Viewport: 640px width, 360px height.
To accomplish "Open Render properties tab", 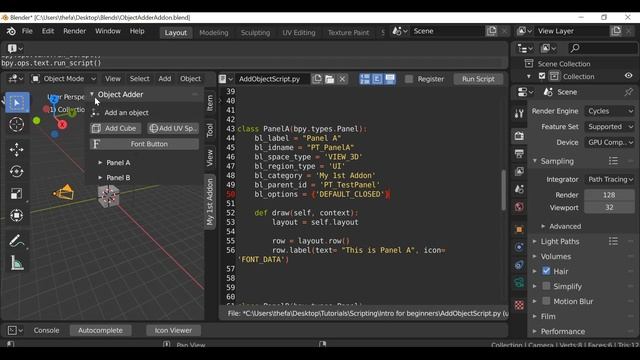I will click(519, 136).
